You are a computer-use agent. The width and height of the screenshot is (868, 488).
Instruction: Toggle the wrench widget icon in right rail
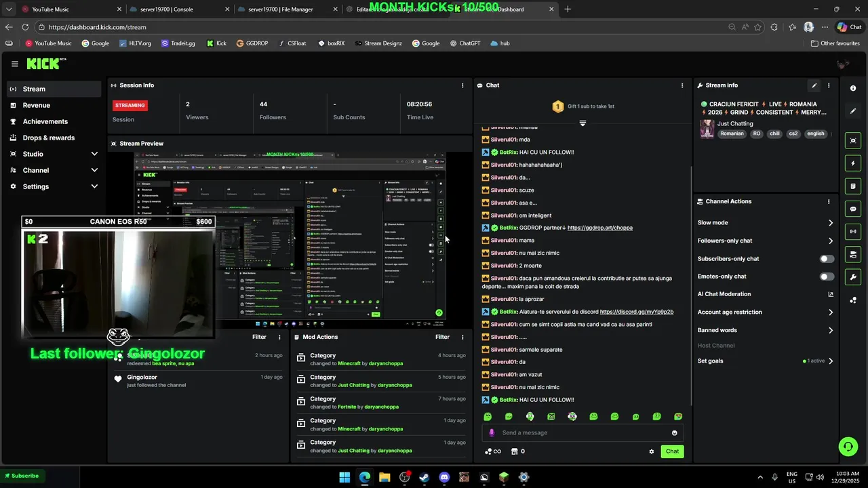click(853, 277)
